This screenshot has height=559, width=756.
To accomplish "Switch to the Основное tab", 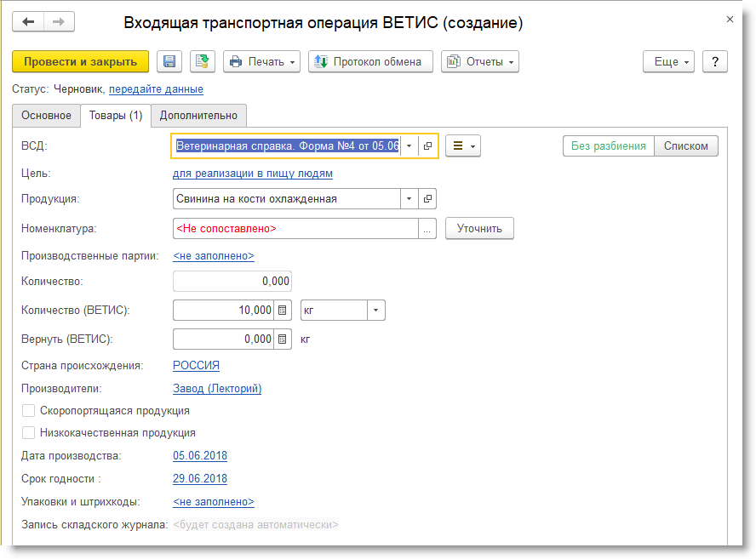I will click(x=46, y=116).
